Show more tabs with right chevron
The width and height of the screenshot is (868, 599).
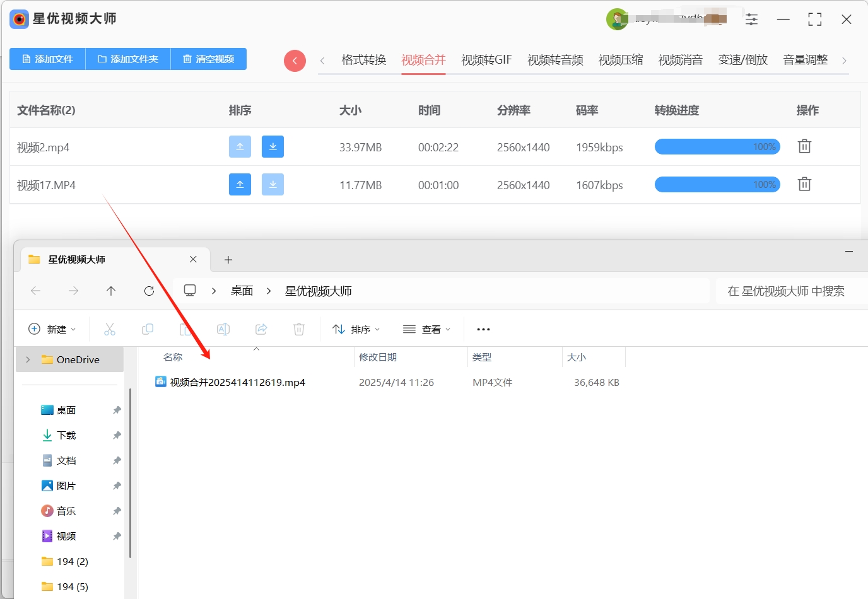(x=844, y=61)
